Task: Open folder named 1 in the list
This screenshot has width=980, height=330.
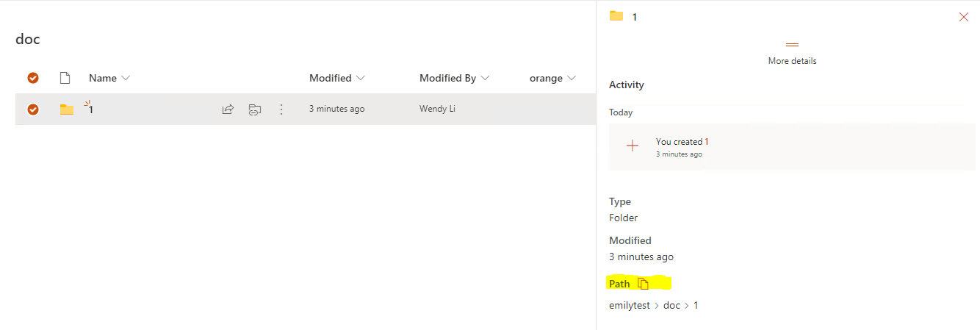Action: coord(91,110)
